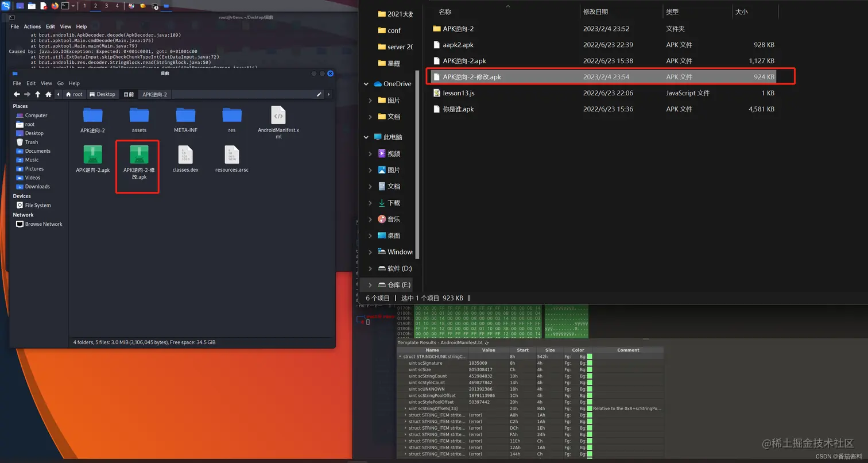Viewport: 868px width, 463px height.
Task: Expand the 视频 folder node
Action: 370,154
